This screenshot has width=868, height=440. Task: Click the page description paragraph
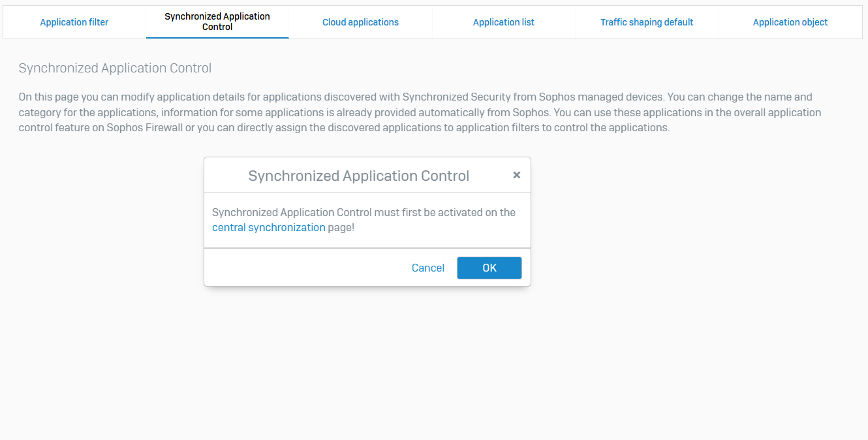pos(418,112)
